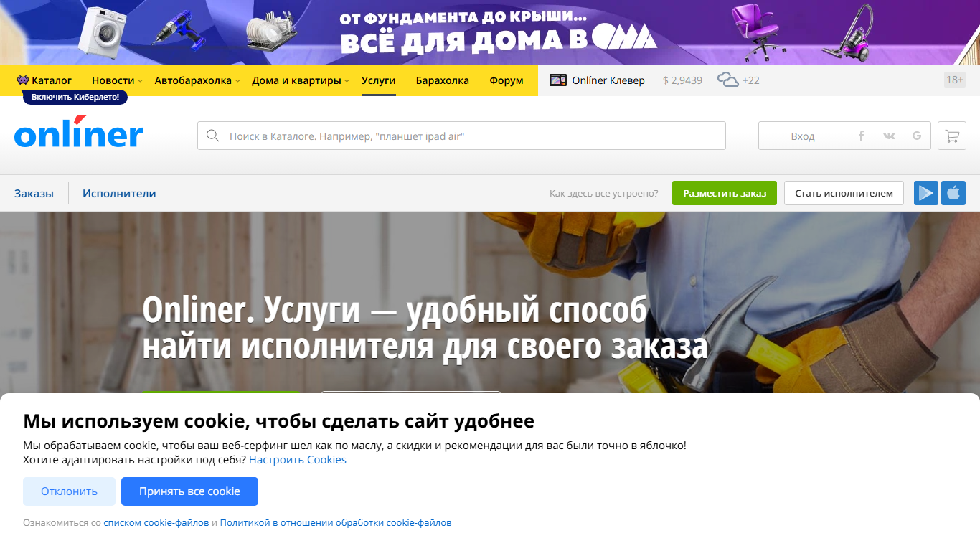Open the Форум section
Screen dimensions: 980x551
pos(507,80)
